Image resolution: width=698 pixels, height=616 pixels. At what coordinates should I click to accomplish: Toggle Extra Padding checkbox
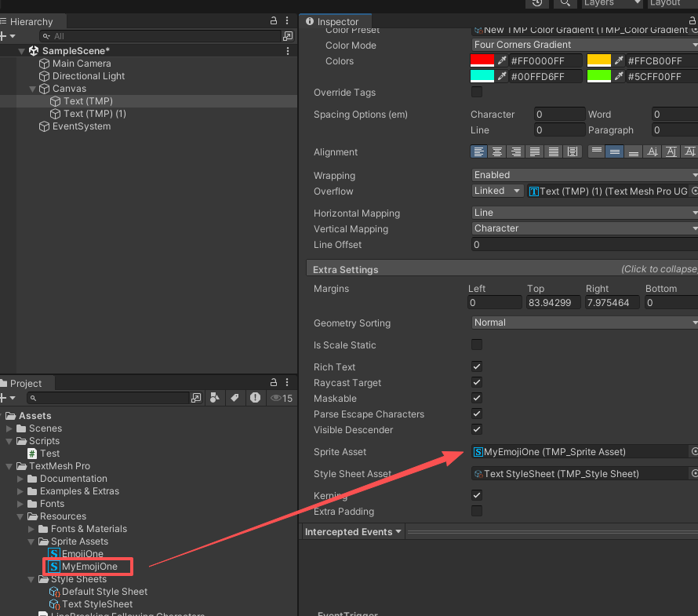point(477,511)
